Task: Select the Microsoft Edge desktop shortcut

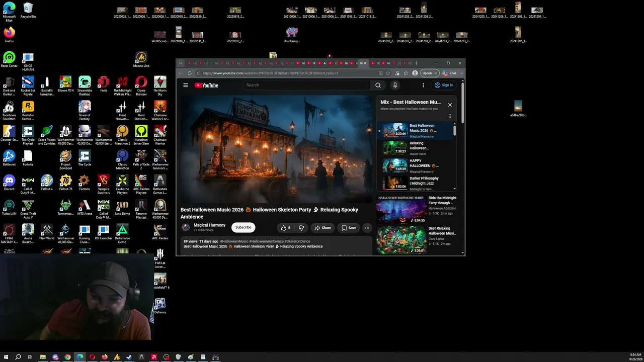Action: click(9, 12)
